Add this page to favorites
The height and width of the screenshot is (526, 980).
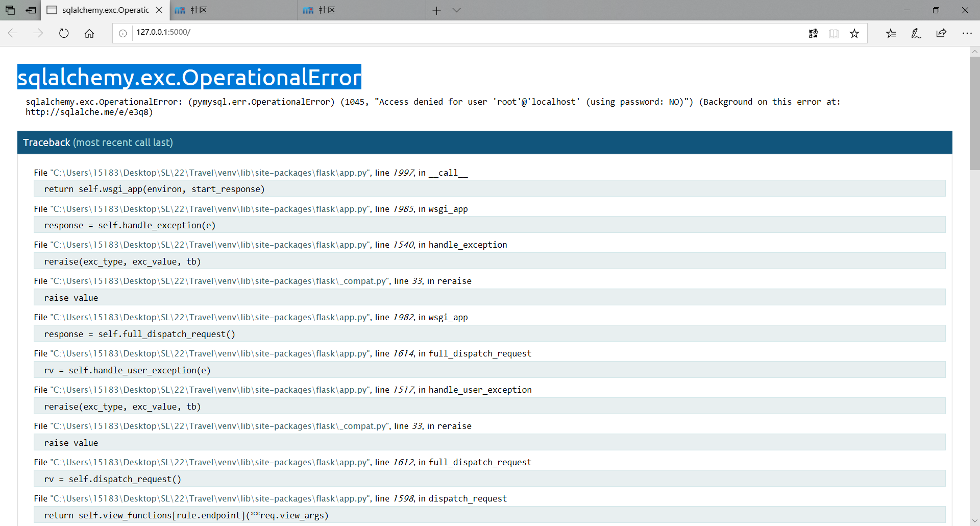coord(854,33)
